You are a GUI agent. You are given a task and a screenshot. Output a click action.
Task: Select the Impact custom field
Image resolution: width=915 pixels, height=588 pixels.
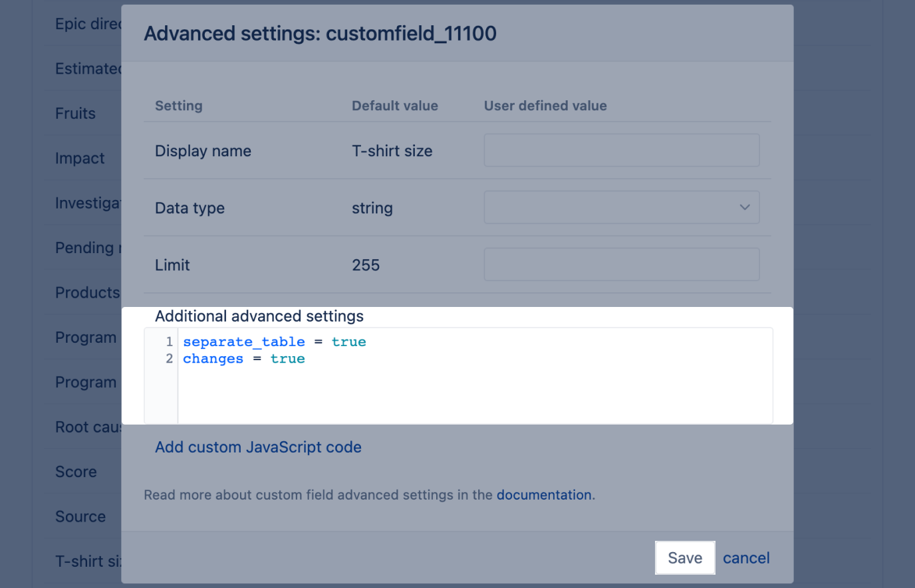(x=79, y=158)
